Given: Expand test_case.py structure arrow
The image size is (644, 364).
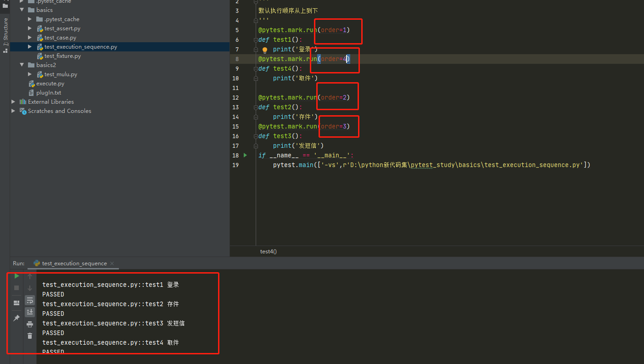Looking at the screenshot, I should click(x=30, y=38).
